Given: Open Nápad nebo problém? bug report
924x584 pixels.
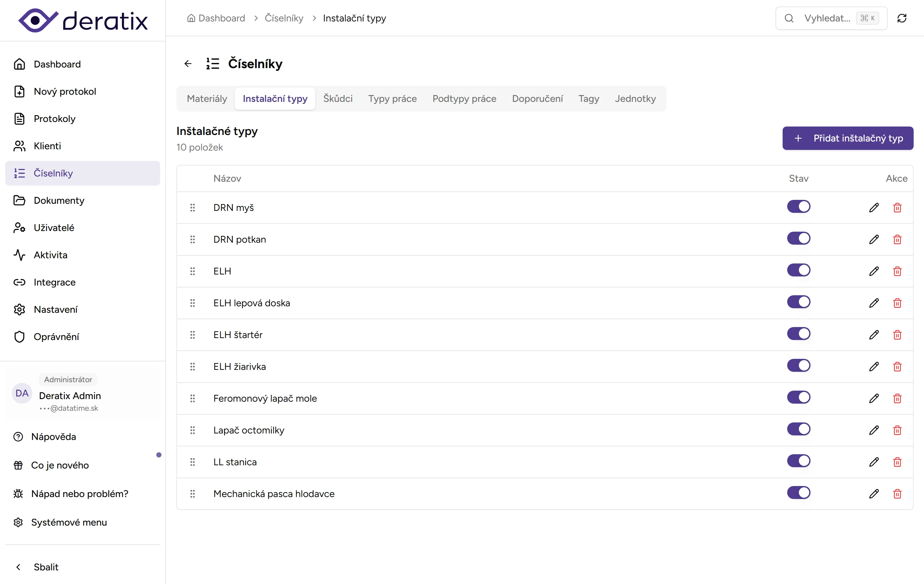Looking at the screenshot, I should (79, 494).
